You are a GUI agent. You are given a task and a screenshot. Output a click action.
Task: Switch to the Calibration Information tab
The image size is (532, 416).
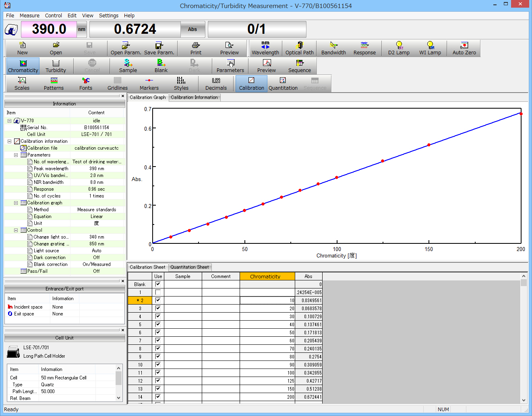pyautogui.click(x=194, y=97)
